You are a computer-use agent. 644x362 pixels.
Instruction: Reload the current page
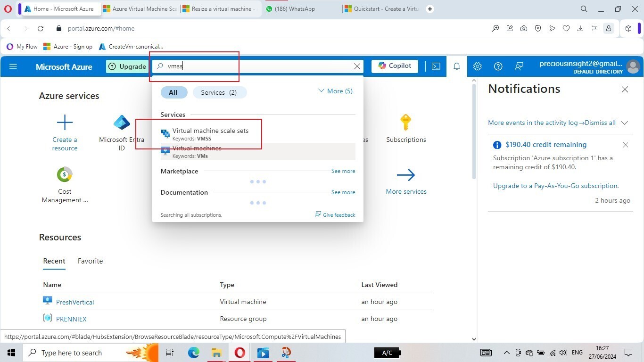pos(41,28)
